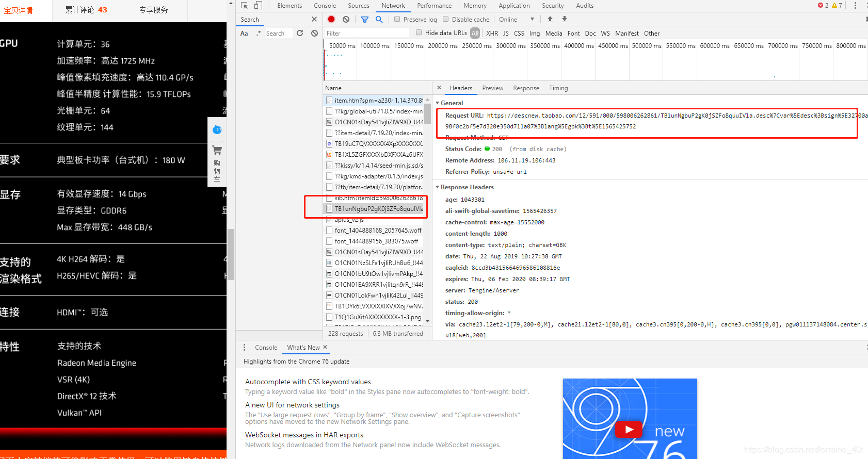Toggle the device toolbar icon
Screen dimensions: 868x459
tap(258, 5)
